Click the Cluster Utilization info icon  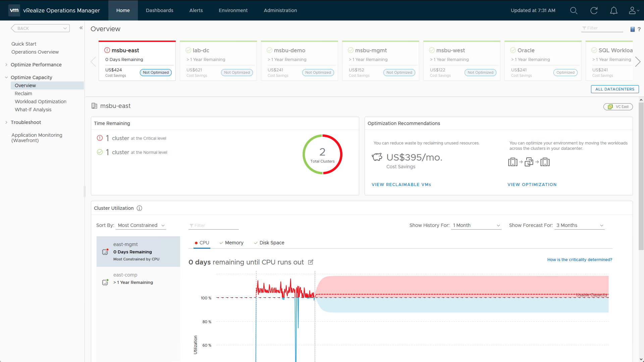click(x=140, y=208)
